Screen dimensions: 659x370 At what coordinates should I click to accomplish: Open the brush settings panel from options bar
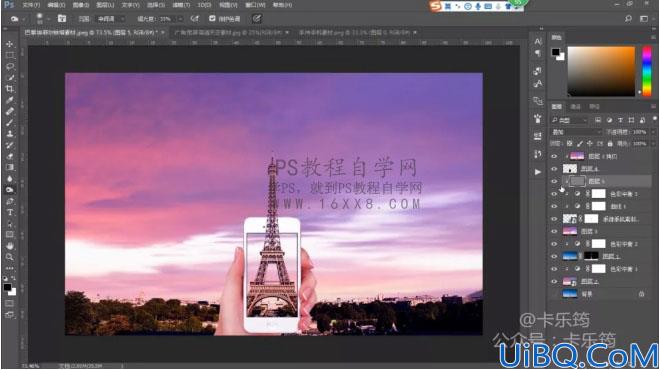[x=62, y=18]
